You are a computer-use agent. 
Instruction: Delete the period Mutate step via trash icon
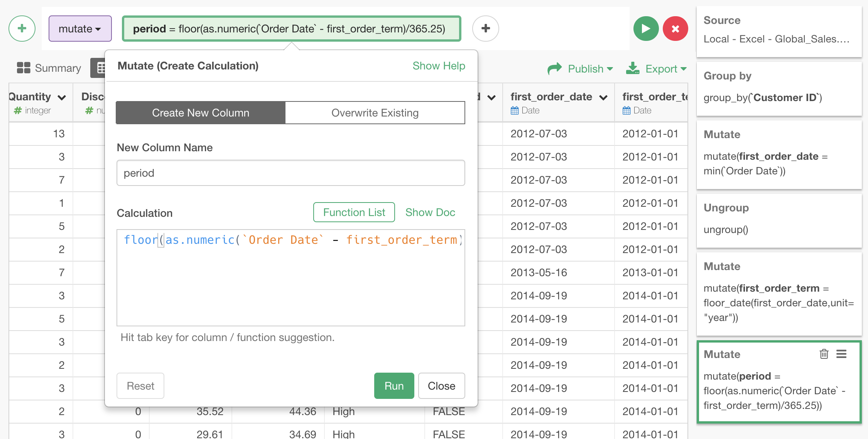(x=824, y=354)
